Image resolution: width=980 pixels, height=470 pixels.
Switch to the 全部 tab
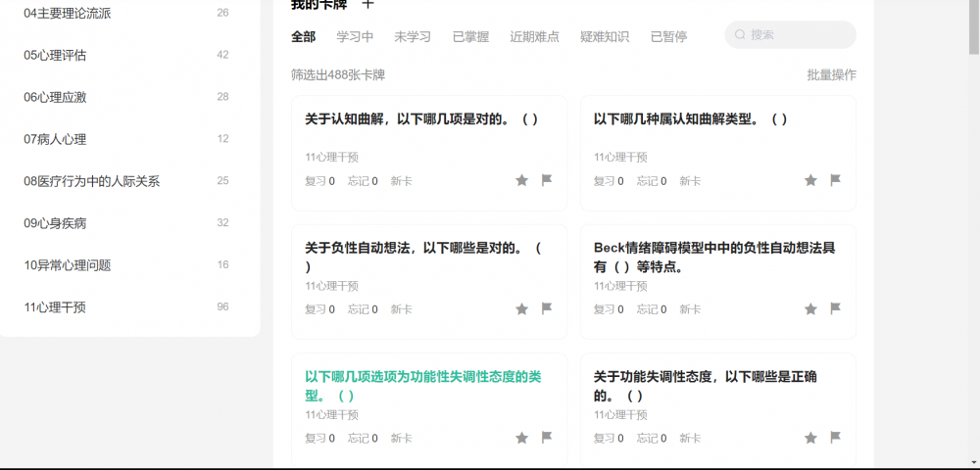pos(303,37)
